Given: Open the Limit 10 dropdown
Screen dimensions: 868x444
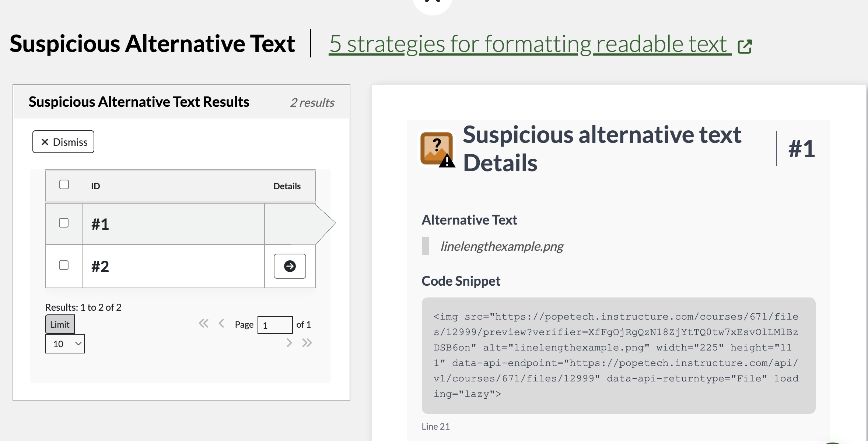Looking at the screenshot, I should point(65,344).
